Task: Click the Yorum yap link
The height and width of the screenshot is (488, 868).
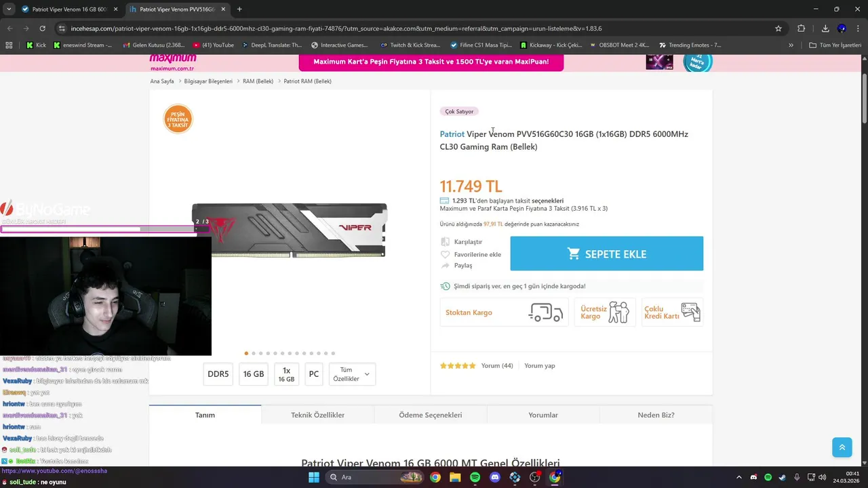Action: tap(540, 365)
